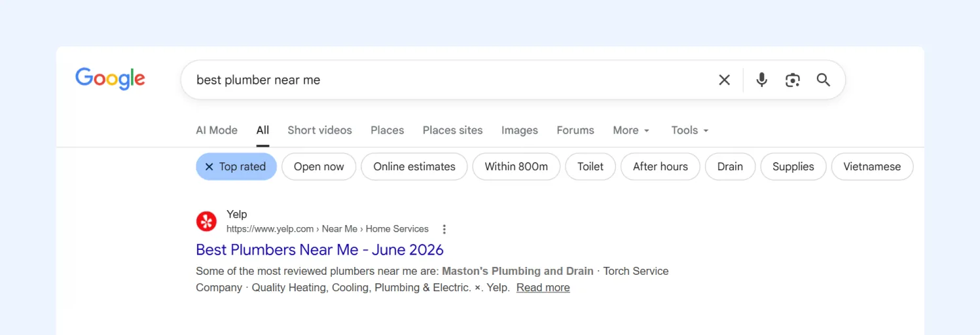Click 'Quality Heating, Cooling, Plumbing & Electric' text
The width and height of the screenshot is (980, 335).
tap(361, 288)
